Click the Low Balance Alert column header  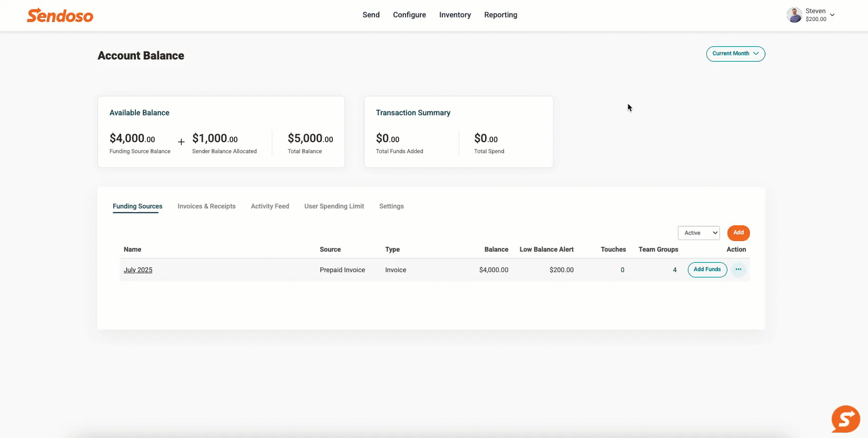[547, 250]
